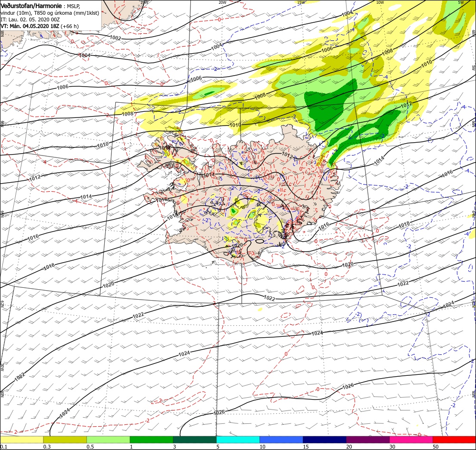Click the legend value label '0.5'

(x=90, y=447)
